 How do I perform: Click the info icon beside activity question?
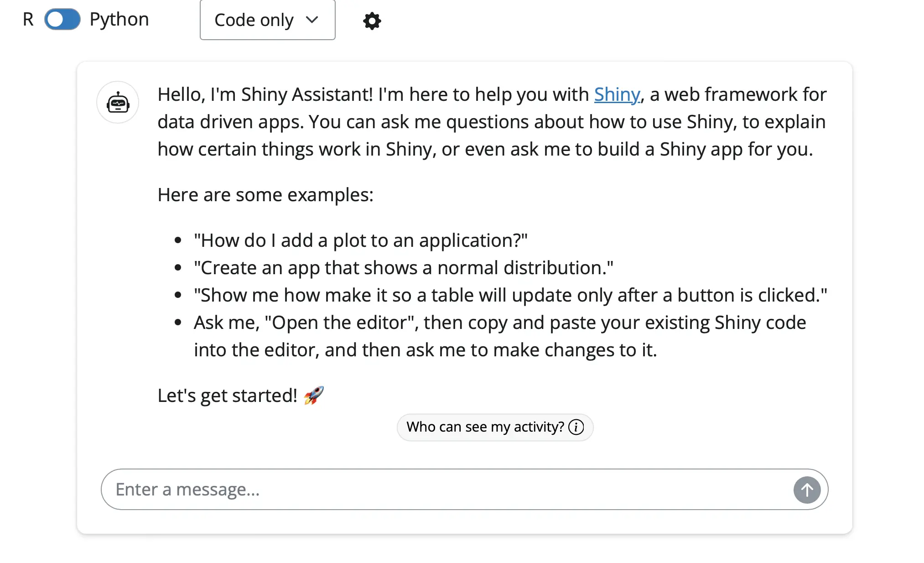pyautogui.click(x=576, y=427)
